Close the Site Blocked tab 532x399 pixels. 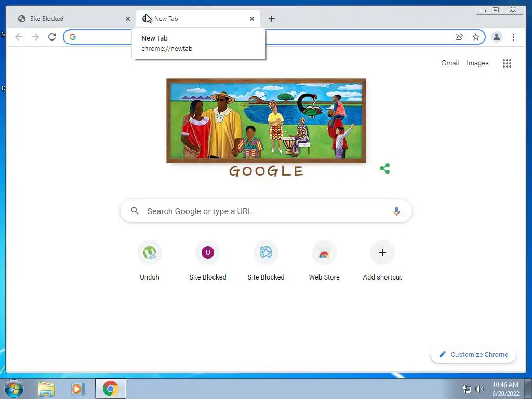pos(128,19)
